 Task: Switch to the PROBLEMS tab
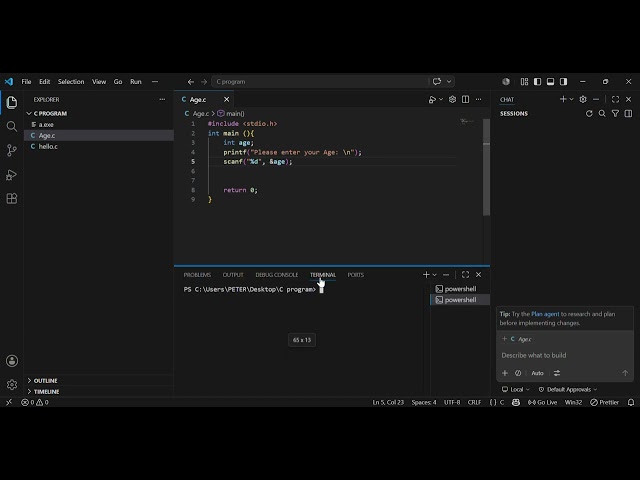[197, 275]
